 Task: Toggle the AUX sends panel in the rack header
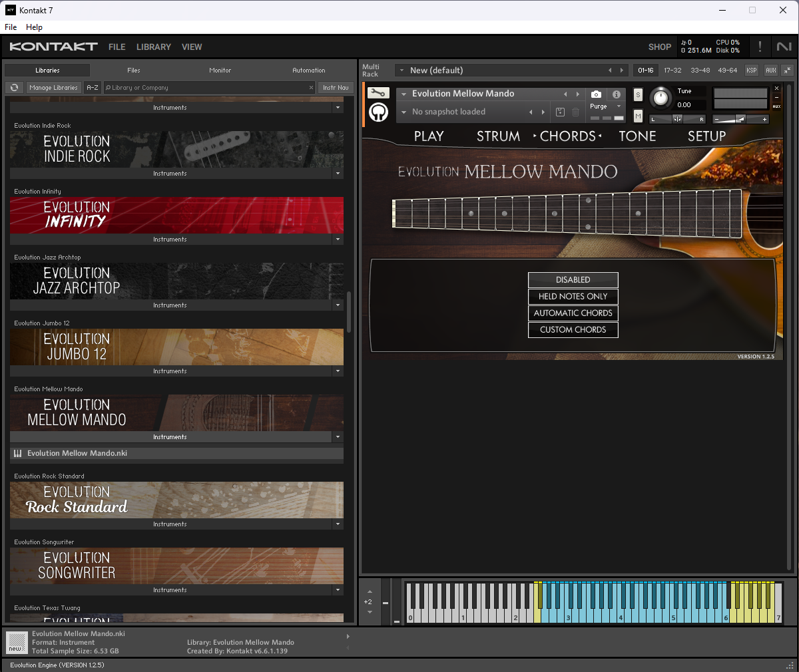coord(770,70)
